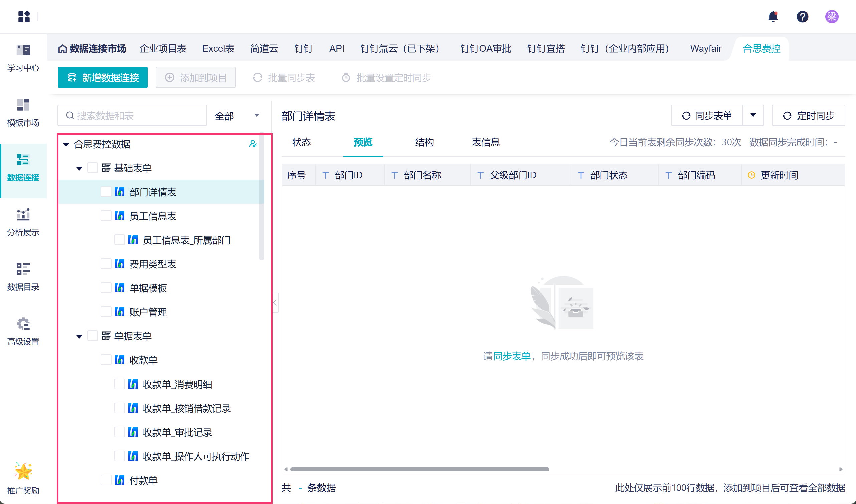Click the help question mark icon
Screen dimensions: 856x504
(802, 16)
